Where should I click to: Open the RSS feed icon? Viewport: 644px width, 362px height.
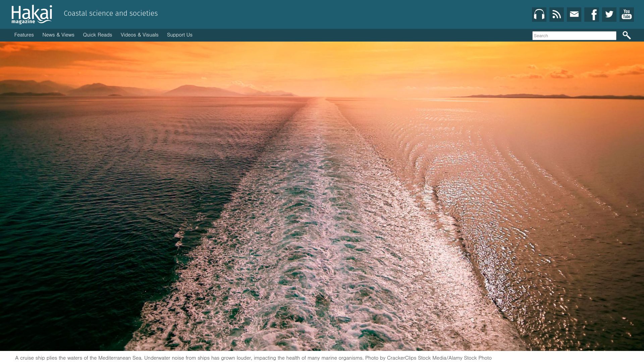click(556, 14)
